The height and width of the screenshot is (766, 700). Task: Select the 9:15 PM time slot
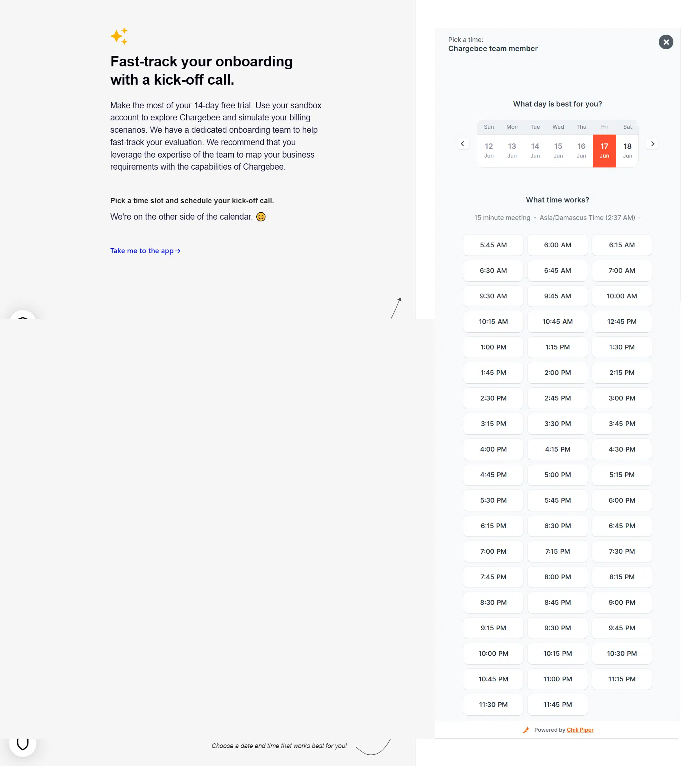493,628
